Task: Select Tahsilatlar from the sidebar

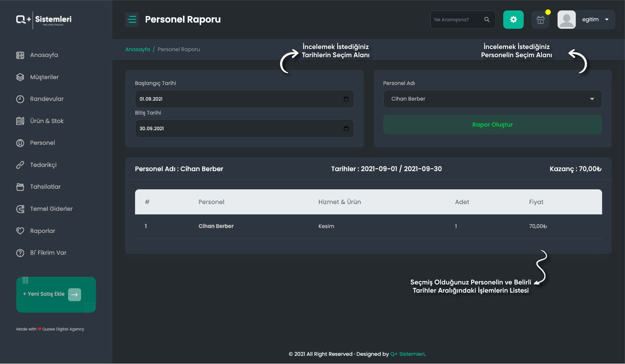Action: 45,187
